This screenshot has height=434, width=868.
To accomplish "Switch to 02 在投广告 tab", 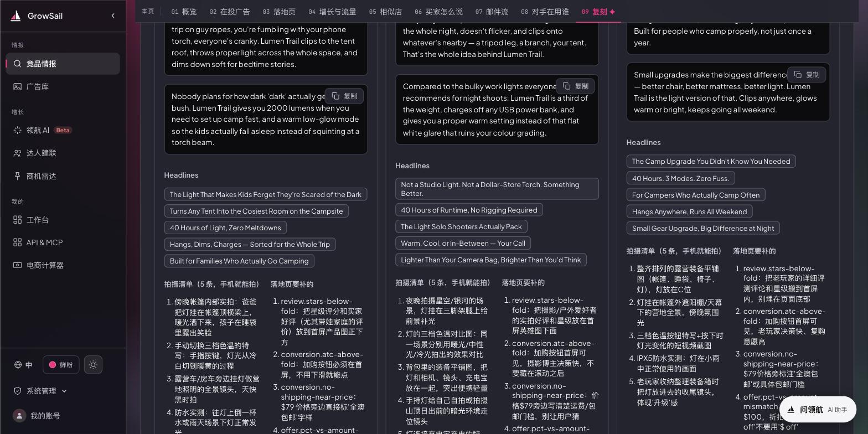I will tap(229, 12).
